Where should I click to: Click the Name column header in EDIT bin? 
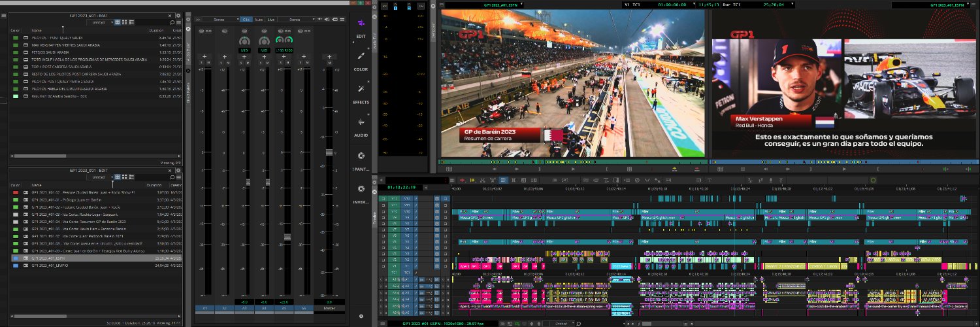point(37,185)
